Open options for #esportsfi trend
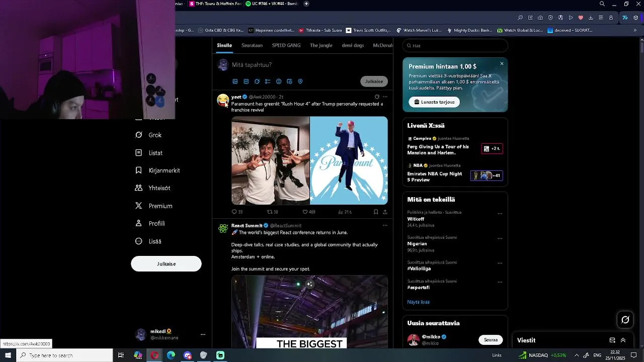This screenshot has width=644, height=362. (x=500, y=282)
